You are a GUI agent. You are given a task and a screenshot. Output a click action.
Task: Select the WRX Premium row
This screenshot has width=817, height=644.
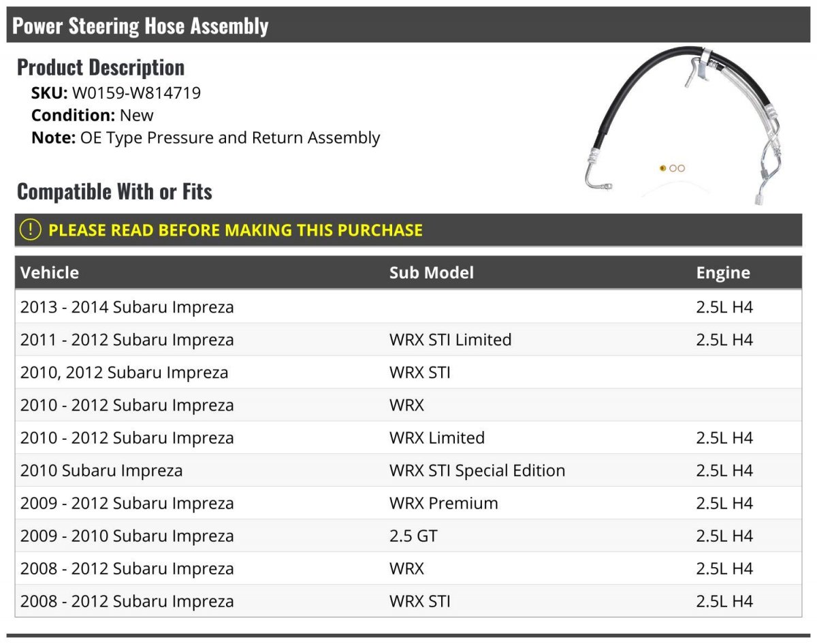(x=408, y=503)
